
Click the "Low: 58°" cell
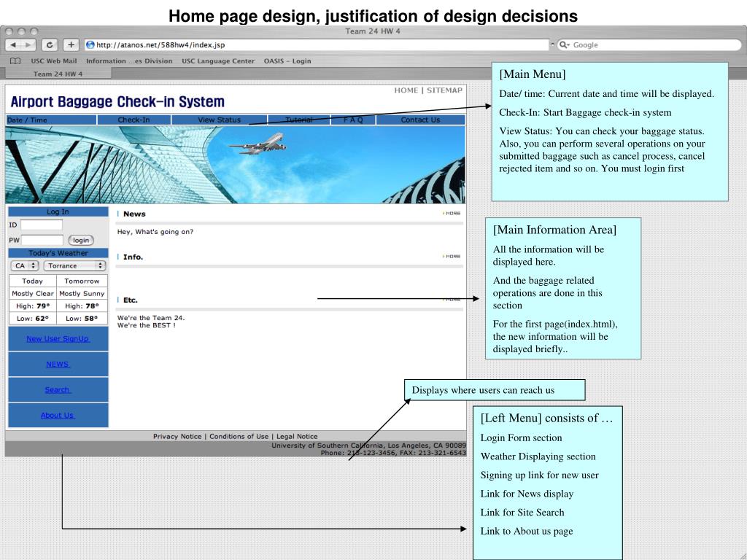coord(82,318)
